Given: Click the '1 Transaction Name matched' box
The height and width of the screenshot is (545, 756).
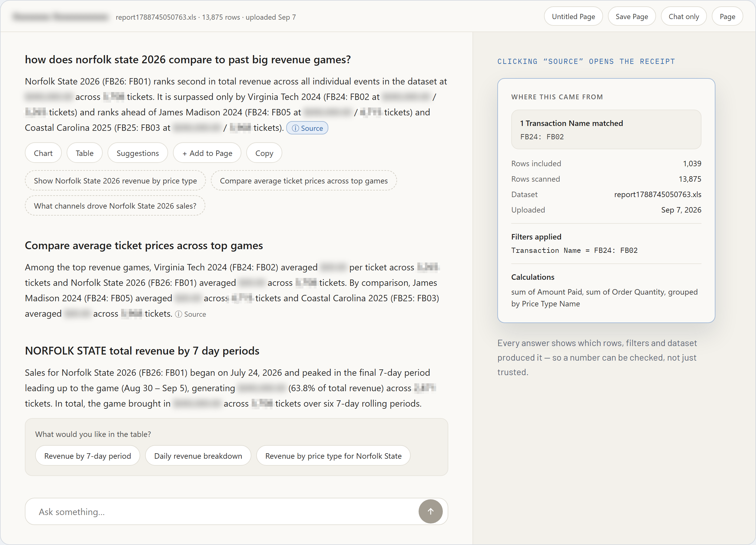Looking at the screenshot, I should [x=606, y=129].
